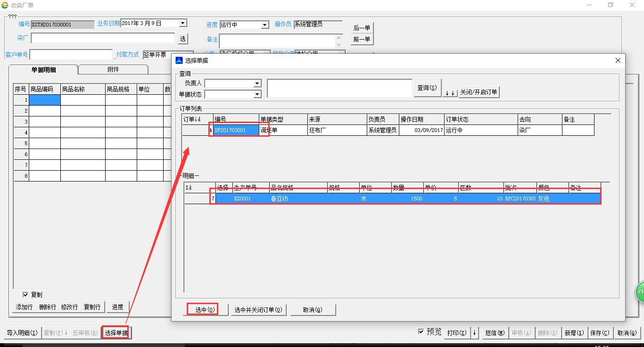This screenshot has height=347, width=644.
Task: Click the query text field in 选择单据
Action: [x=339, y=88]
